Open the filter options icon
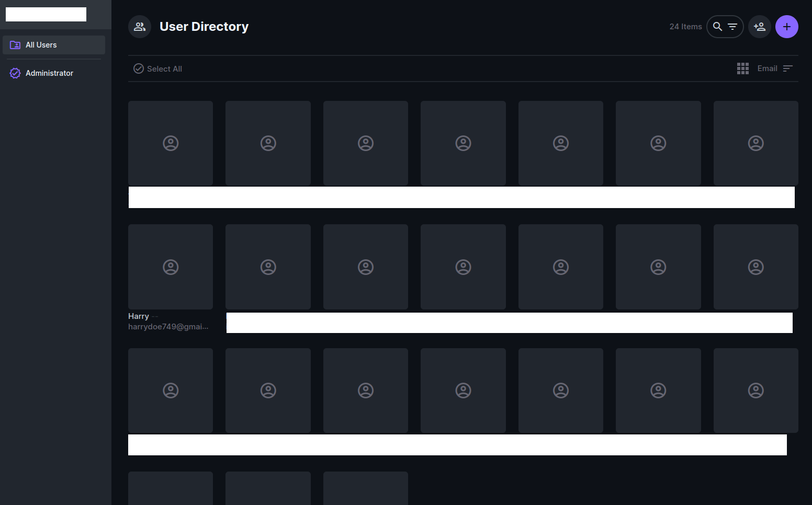Screen dimensions: 812x505 click(732, 27)
